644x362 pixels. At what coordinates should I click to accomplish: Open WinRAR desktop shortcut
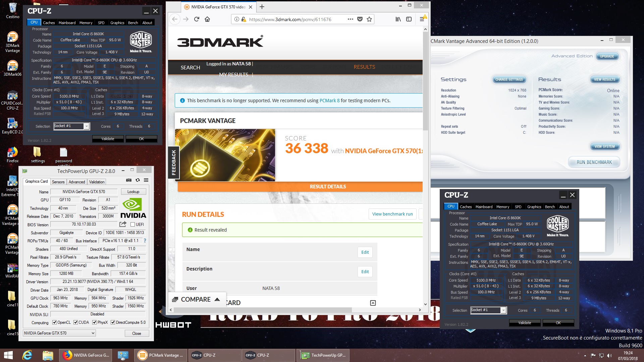tap(12, 271)
